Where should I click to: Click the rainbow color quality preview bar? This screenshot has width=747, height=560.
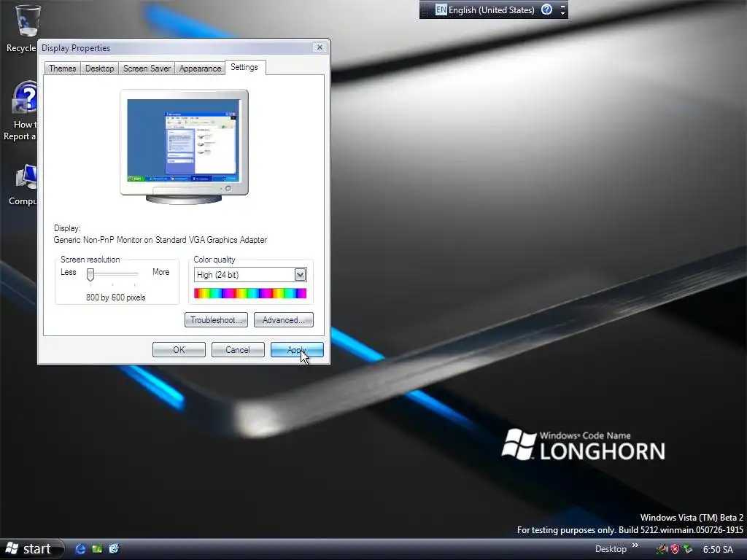coord(250,293)
